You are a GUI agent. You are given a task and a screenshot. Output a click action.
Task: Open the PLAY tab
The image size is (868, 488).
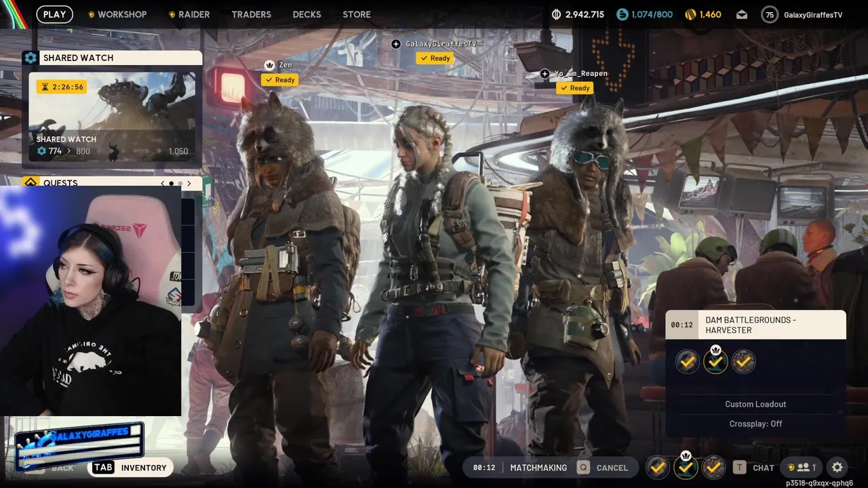(x=54, y=14)
